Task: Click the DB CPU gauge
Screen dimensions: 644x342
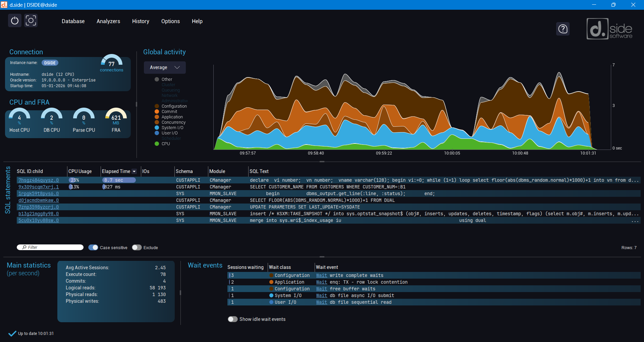Action: [x=52, y=121]
